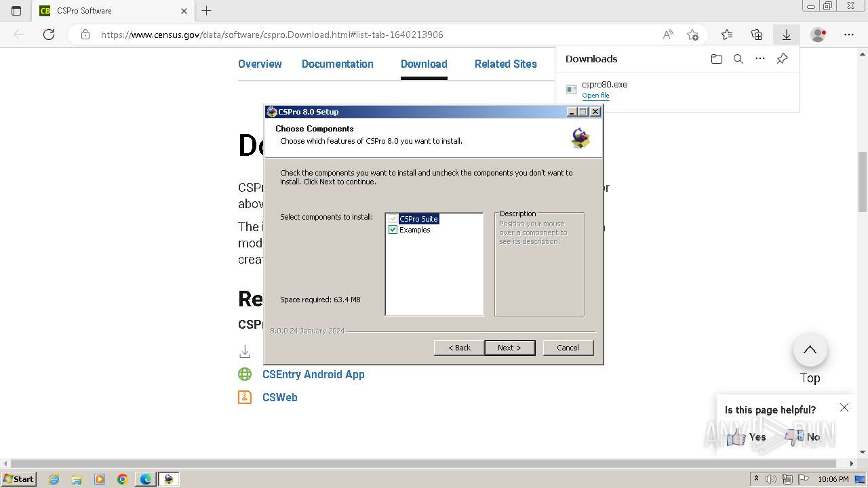Image resolution: width=868 pixels, height=488 pixels.
Task: Open the CSEntry Android App link
Action: pos(313,374)
